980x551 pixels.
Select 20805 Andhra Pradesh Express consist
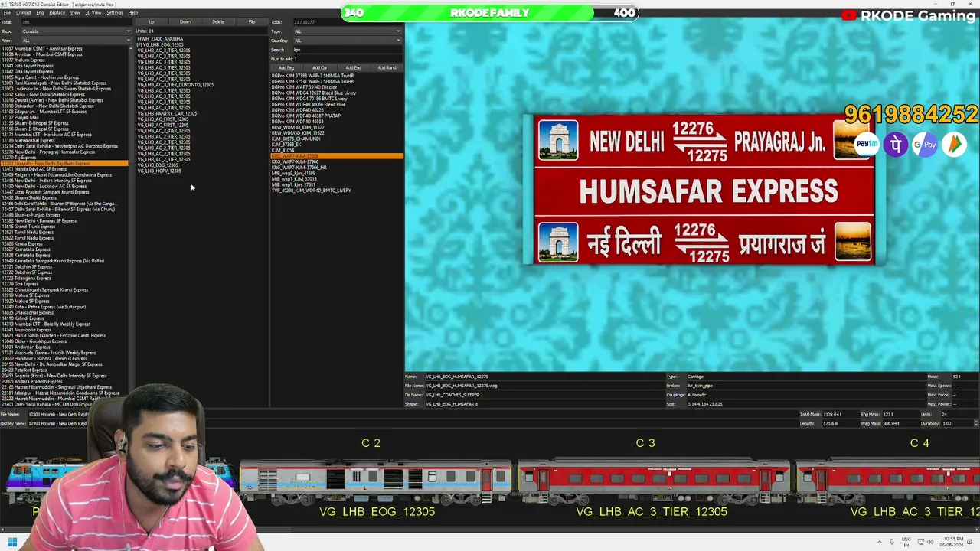pyautogui.click(x=33, y=381)
